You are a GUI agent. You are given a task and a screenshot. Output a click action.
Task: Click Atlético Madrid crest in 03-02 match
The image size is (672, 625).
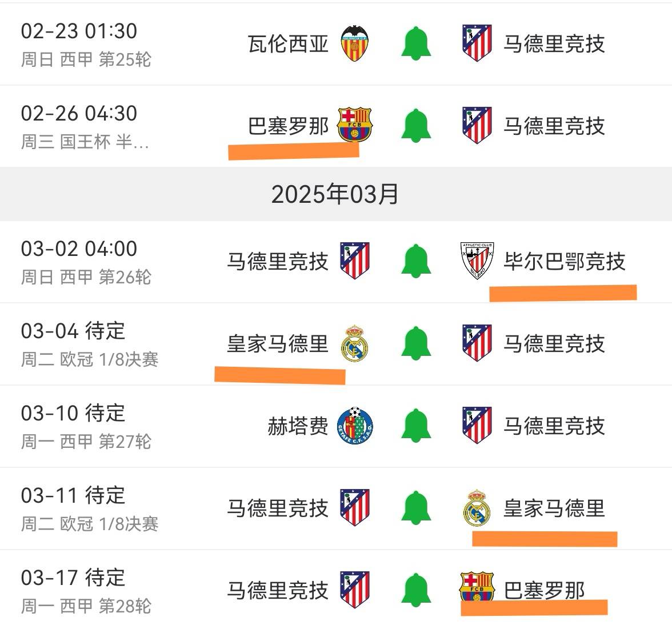(x=354, y=261)
